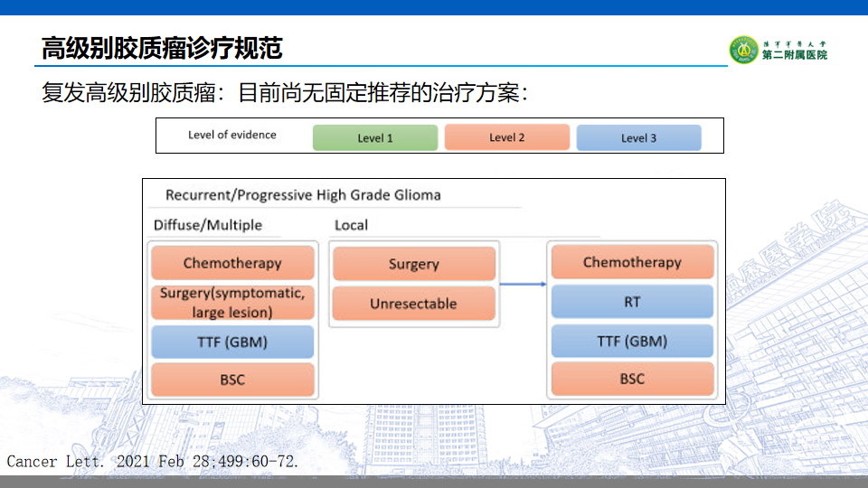
Task: Select the slide title 高级别胶质瘤诊疗规范
Action: pyautogui.click(x=162, y=48)
